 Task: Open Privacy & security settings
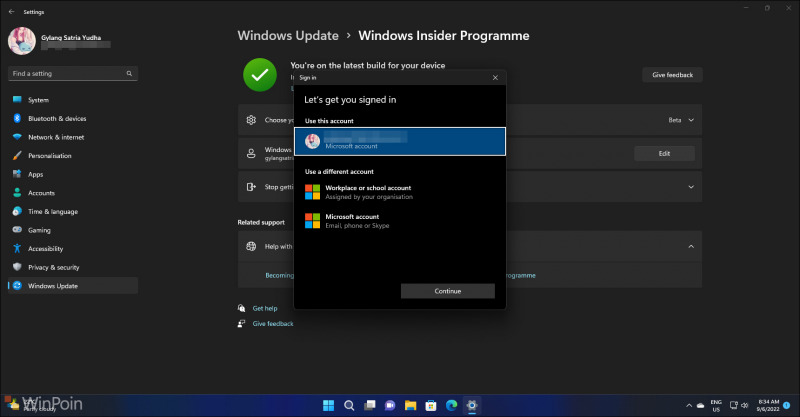click(73, 267)
